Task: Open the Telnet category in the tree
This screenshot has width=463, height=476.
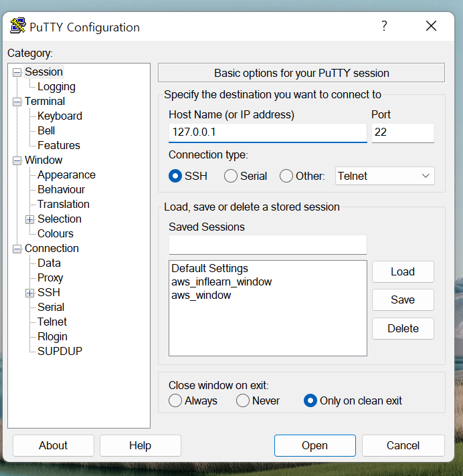Action: pyautogui.click(x=52, y=322)
